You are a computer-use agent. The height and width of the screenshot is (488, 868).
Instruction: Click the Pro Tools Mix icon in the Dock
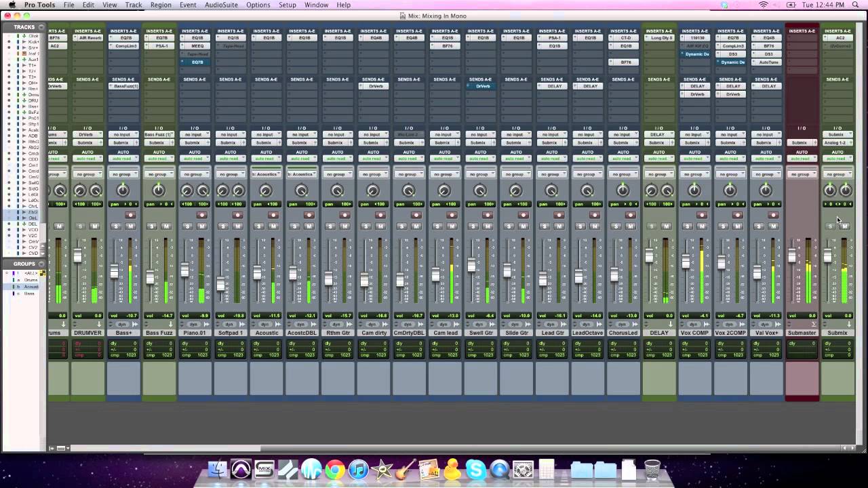pyautogui.click(x=264, y=468)
